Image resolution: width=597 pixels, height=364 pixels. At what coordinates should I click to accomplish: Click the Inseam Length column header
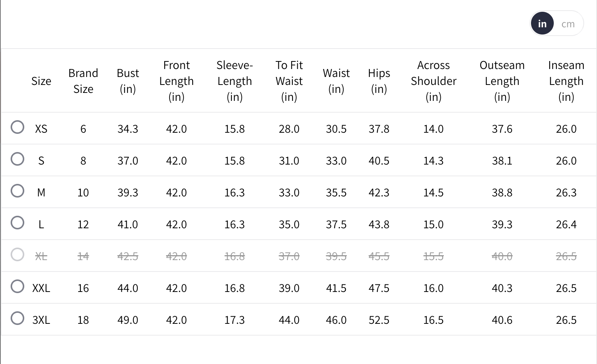(566, 81)
